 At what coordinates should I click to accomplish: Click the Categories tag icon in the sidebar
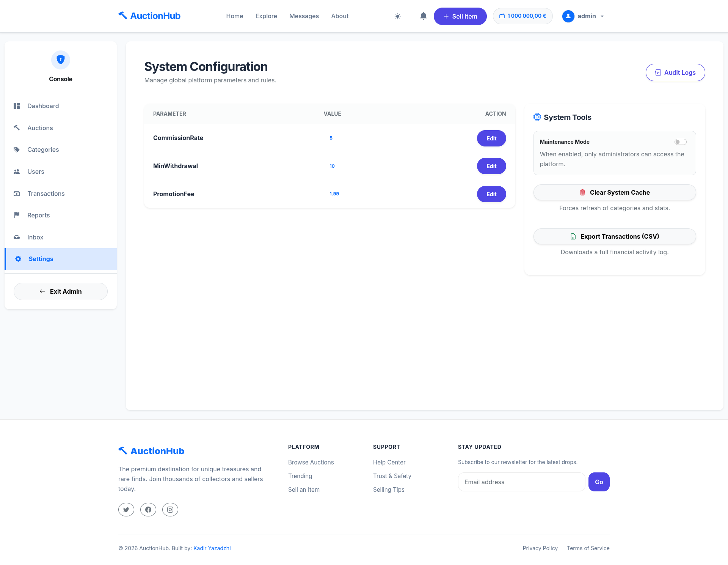point(17,150)
